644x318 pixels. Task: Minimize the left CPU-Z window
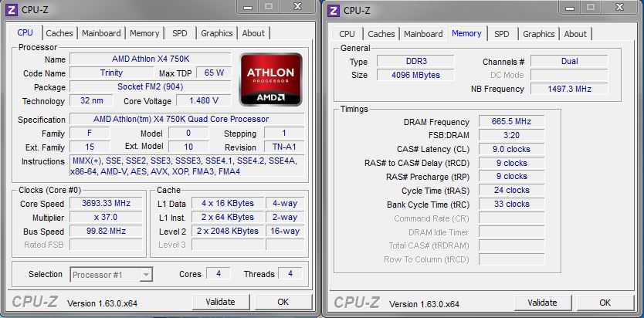[x=248, y=7]
